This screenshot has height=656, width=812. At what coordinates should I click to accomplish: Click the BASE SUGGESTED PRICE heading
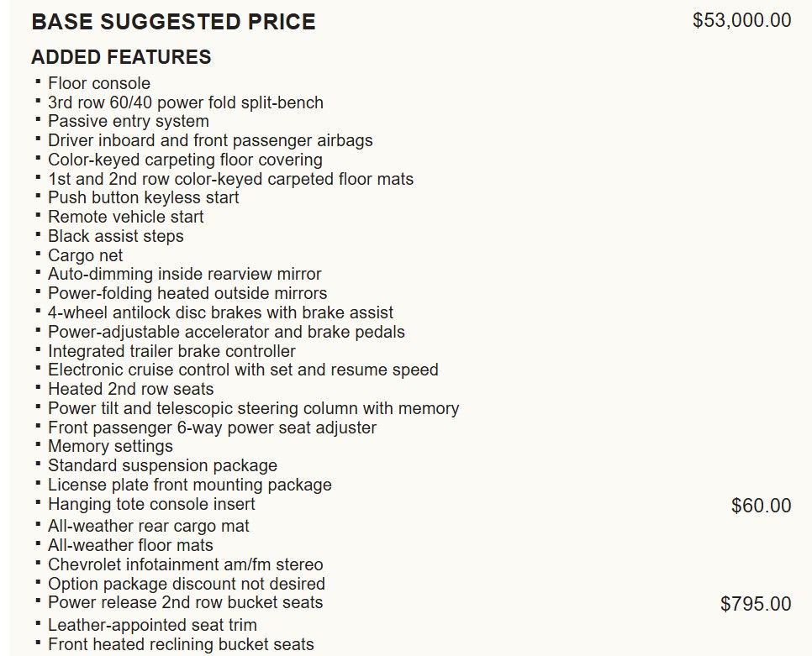pos(173,22)
